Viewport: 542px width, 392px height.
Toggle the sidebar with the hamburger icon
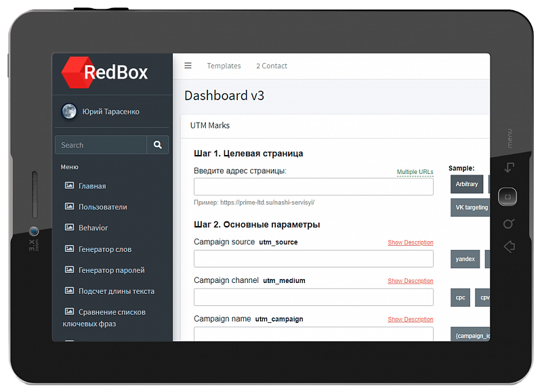(188, 66)
